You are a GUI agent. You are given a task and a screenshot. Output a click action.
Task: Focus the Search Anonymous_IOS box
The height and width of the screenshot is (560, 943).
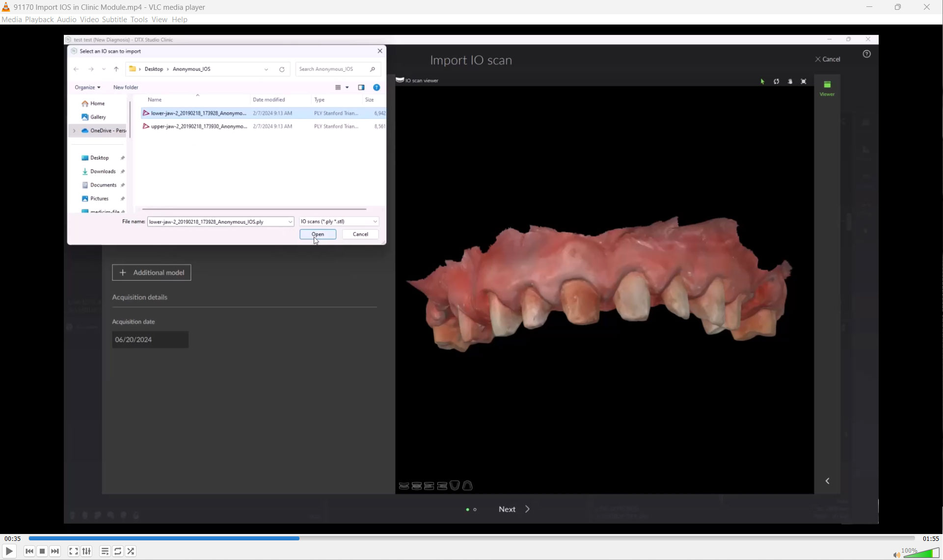pyautogui.click(x=338, y=69)
